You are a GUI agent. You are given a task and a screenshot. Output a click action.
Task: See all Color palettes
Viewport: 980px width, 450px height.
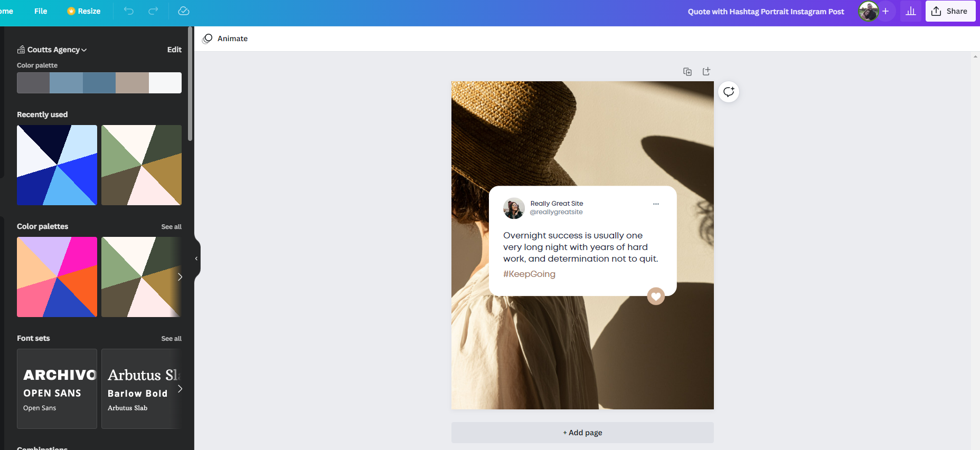pos(171,227)
